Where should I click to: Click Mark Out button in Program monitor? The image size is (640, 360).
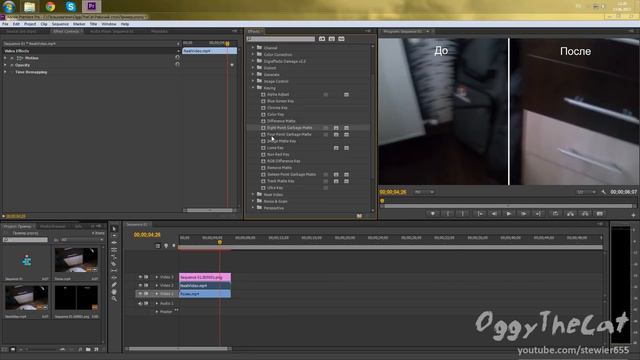(x=463, y=213)
